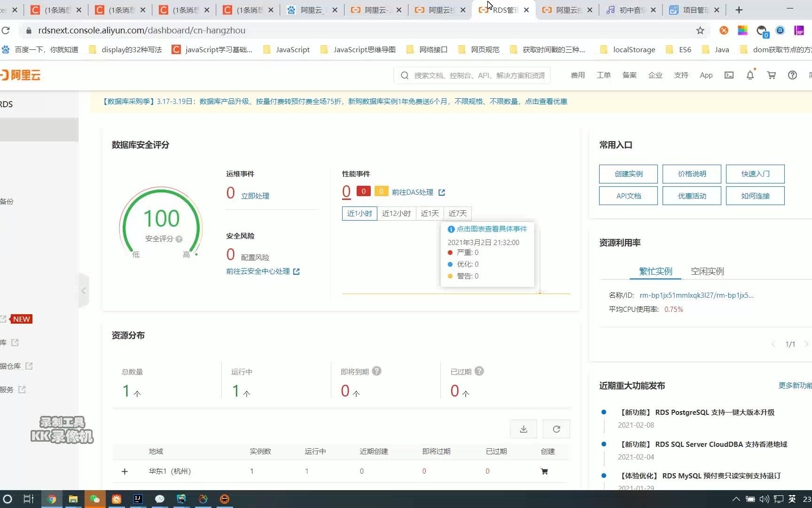Screen dimensions: 812x508
Task: Go to previous page of busy instances
Action: point(773,344)
